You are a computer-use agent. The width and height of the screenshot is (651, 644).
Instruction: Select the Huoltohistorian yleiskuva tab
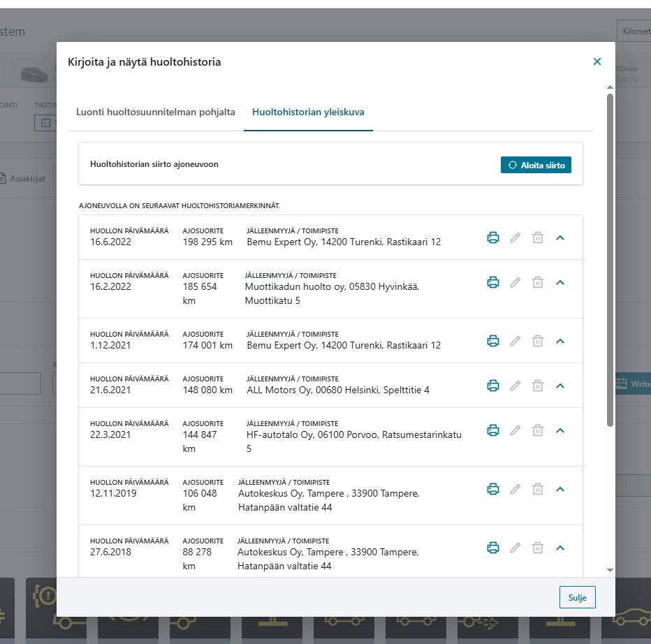pyautogui.click(x=308, y=112)
